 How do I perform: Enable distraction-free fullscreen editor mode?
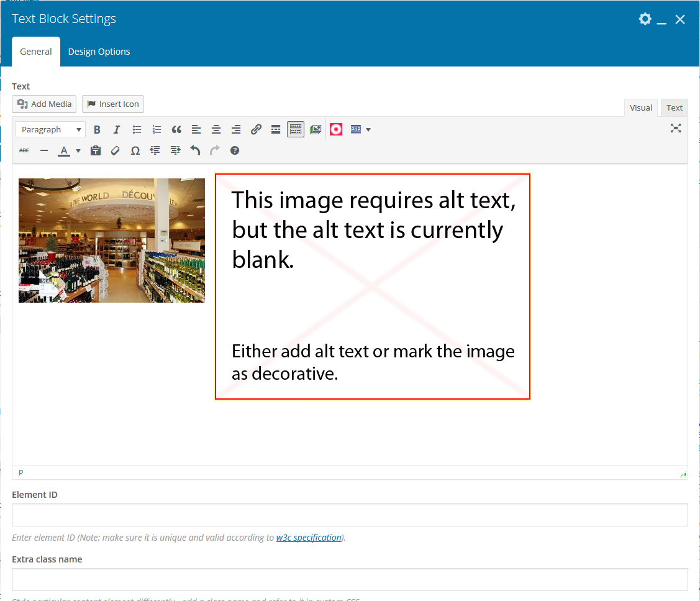(x=676, y=129)
